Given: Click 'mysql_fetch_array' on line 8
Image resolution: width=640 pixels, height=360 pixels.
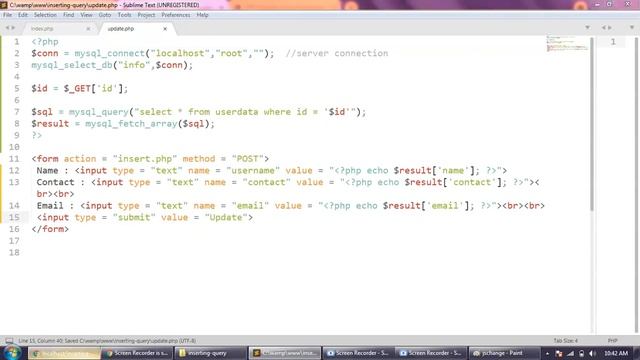Looking at the screenshot, I should (x=131, y=124).
